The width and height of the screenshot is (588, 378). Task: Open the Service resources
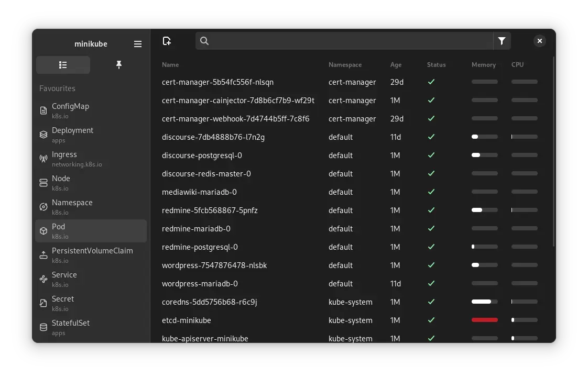[x=64, y=279]
